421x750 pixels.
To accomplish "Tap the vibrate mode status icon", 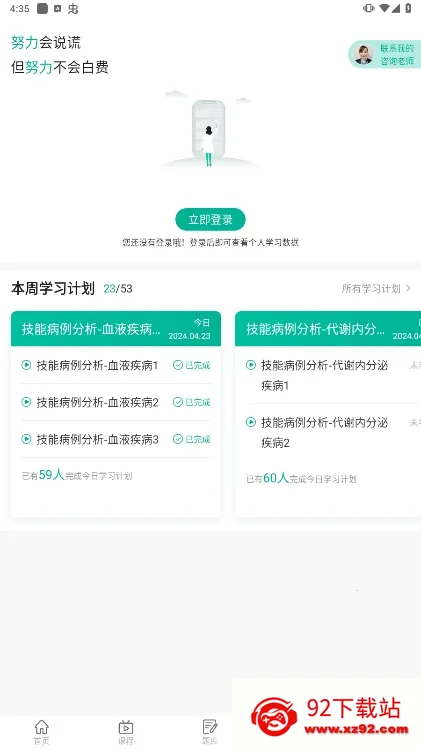I will pos(368,8).
